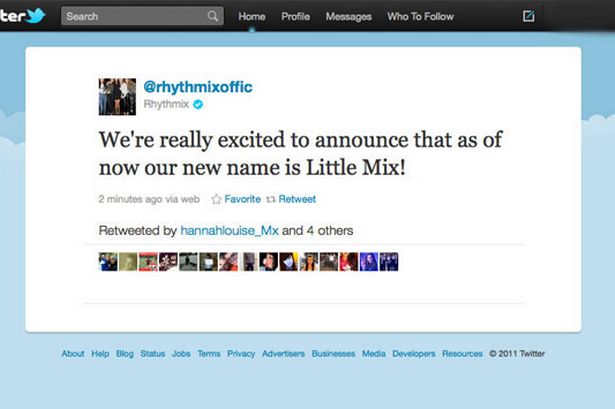This screenshot has height=409, width=615.
Task: Open the Rhythmix profile picture
Action: (117, 96)
